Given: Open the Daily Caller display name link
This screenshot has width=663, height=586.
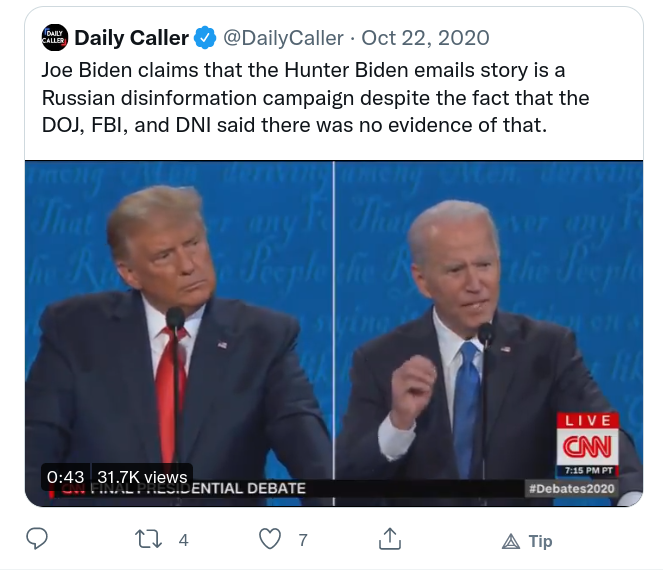Looking at the screenshot, I should 131,38.
